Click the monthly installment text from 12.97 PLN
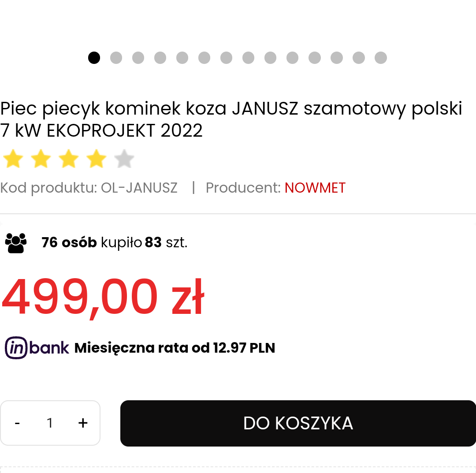This screenshot has height=473, width=476. click(175, 348)
